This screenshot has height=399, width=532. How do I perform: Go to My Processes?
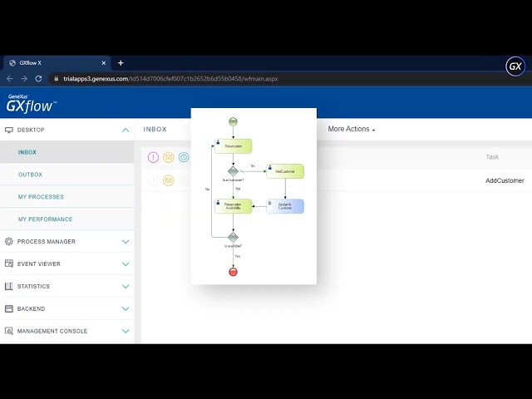pyautogui.click(x=41, y=197)
